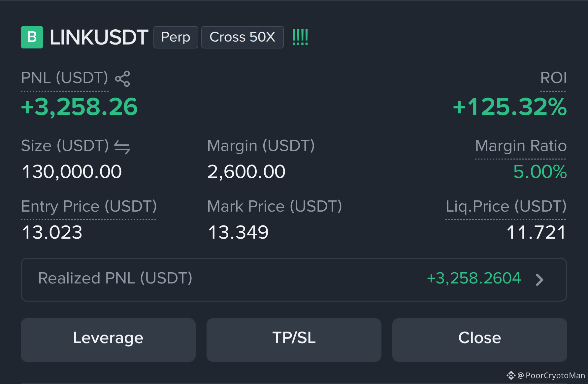Image resolution: width=588 pixels, height=384 pixels.
Task: Tap the Liq.Price (USDT) label
Action: [506, 207]
